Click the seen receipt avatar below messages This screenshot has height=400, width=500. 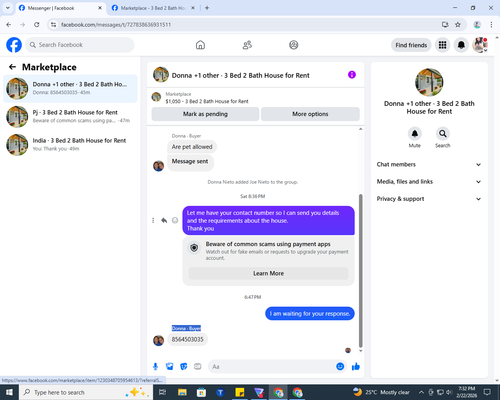pyautogui.click(x=348, y=350)
